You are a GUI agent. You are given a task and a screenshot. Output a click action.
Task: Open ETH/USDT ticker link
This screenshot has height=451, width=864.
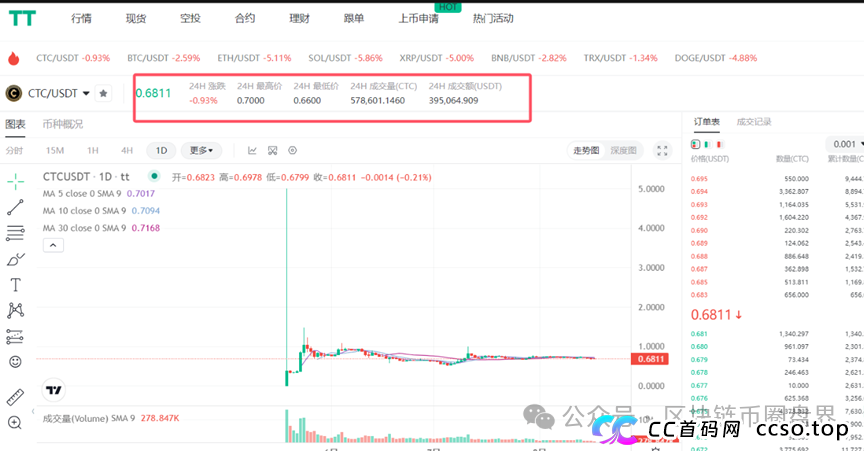(x=254, y=58)
